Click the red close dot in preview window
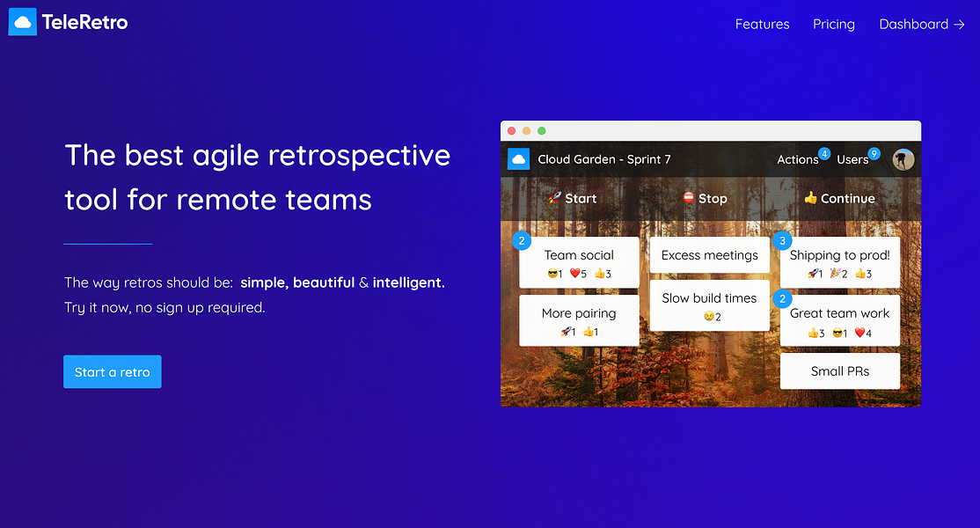This screenshot has height=528, width=980. click(511, 130)
